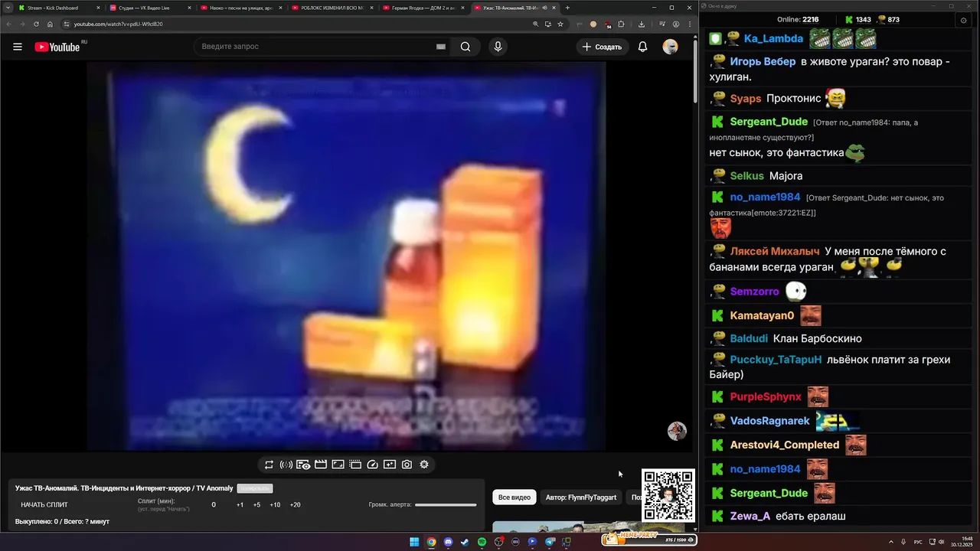
Task: Adjust the Громк. алерта volume slider
Action: [446, 505]
